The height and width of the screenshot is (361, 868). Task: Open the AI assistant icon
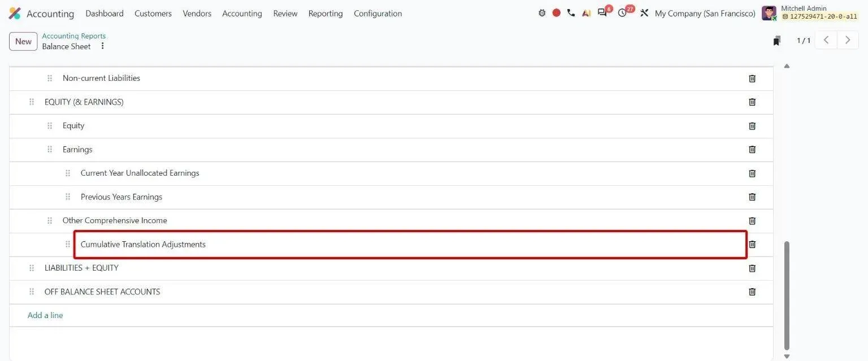[x=586, y=13]
